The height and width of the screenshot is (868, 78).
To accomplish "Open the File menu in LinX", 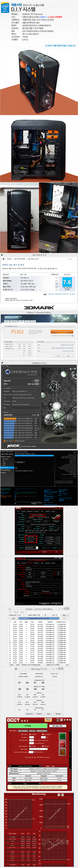I will pyautogui.click(x=11, y=612).
